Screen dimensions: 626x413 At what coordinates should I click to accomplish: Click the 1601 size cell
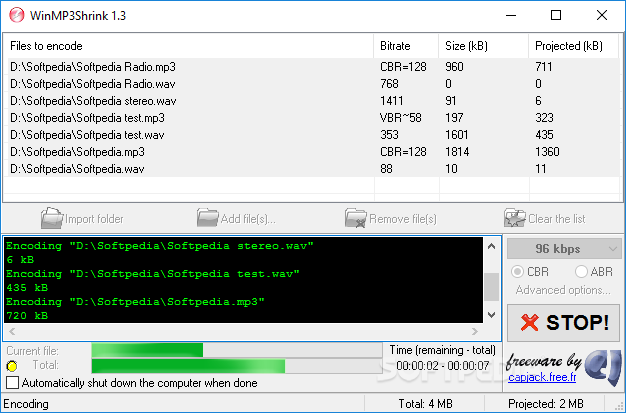[457, 135]
